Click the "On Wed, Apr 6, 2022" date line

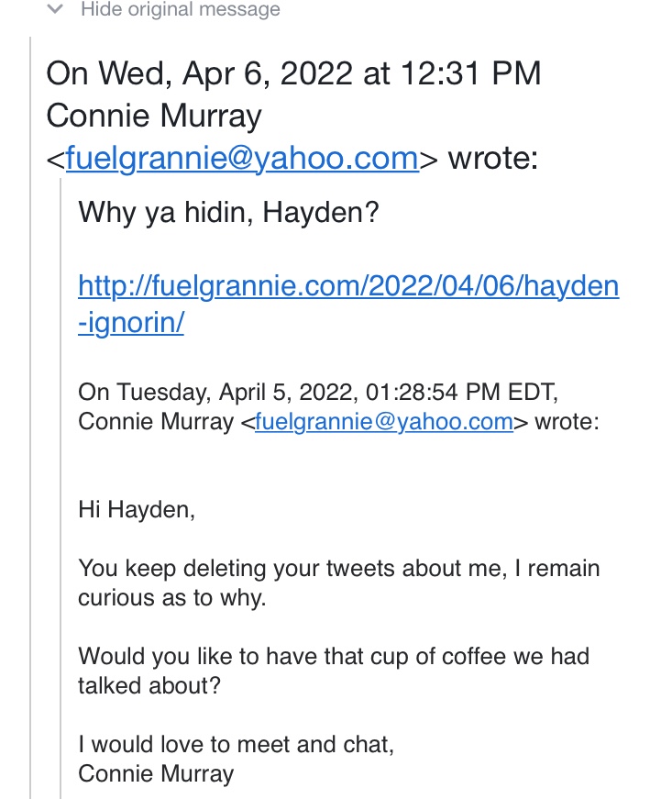click(x=293, y=73)
